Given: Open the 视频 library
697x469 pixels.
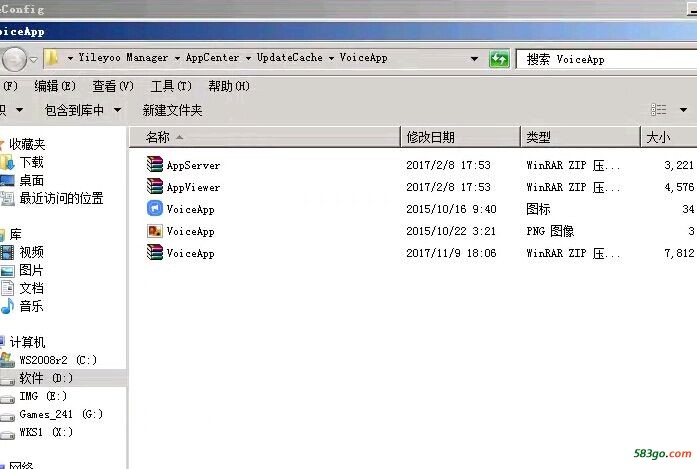Looking at the screenshot, I should coord(31,252).
